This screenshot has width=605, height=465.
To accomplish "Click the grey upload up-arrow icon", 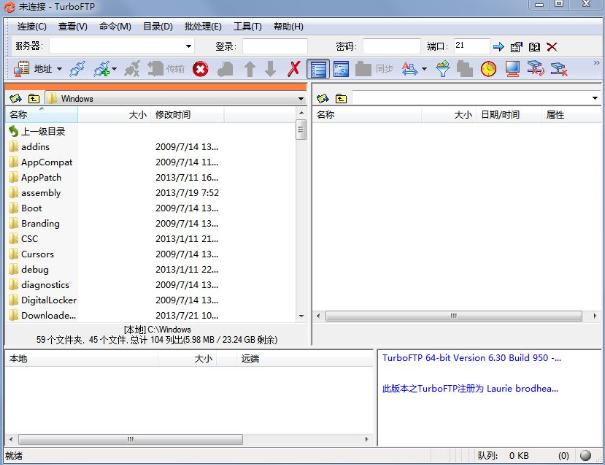I will click(x=250, y=69).
